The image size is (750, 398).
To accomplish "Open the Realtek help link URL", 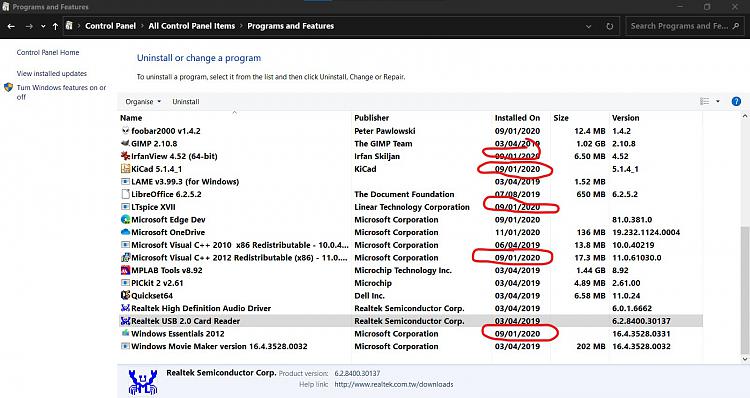I will (394, 384).
